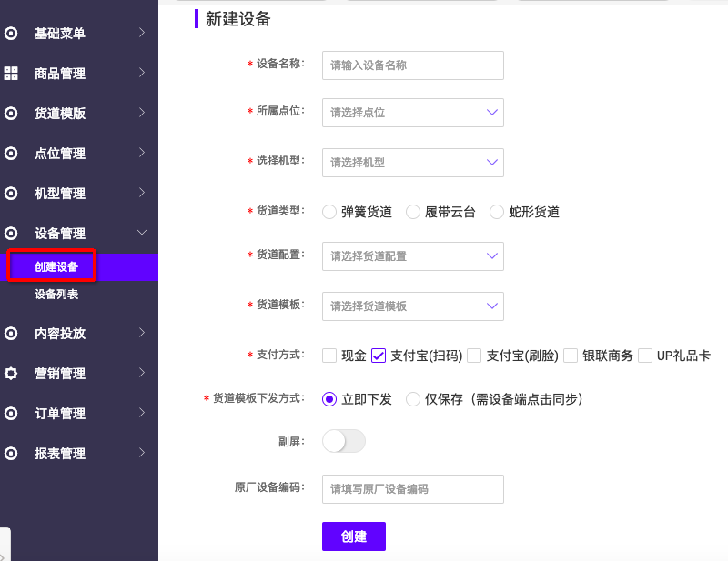Open the 请选择点位 dropdown

(413, 113)
